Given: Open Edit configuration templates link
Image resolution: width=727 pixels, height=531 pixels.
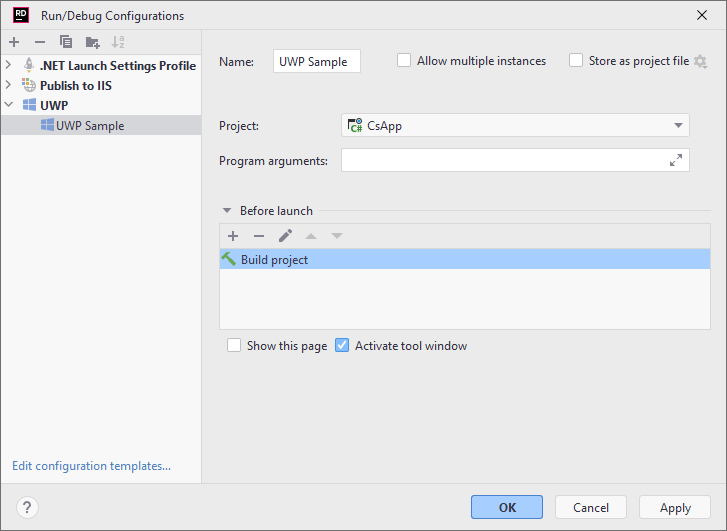Looking at the screenshot, I should [x=91, y=466].
